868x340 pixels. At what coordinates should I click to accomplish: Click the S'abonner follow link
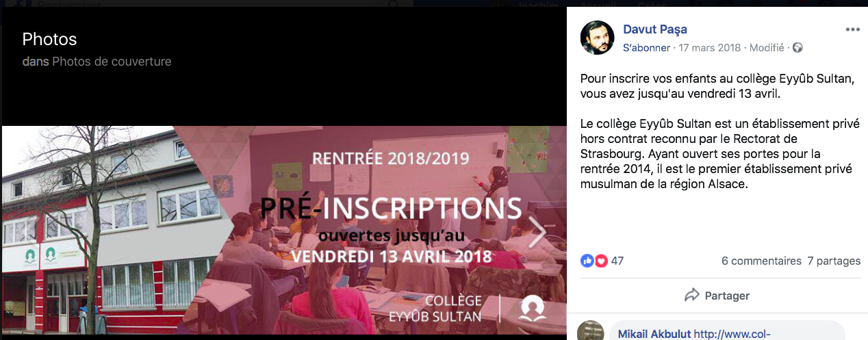pyautogui.click(x=648, y=48)
